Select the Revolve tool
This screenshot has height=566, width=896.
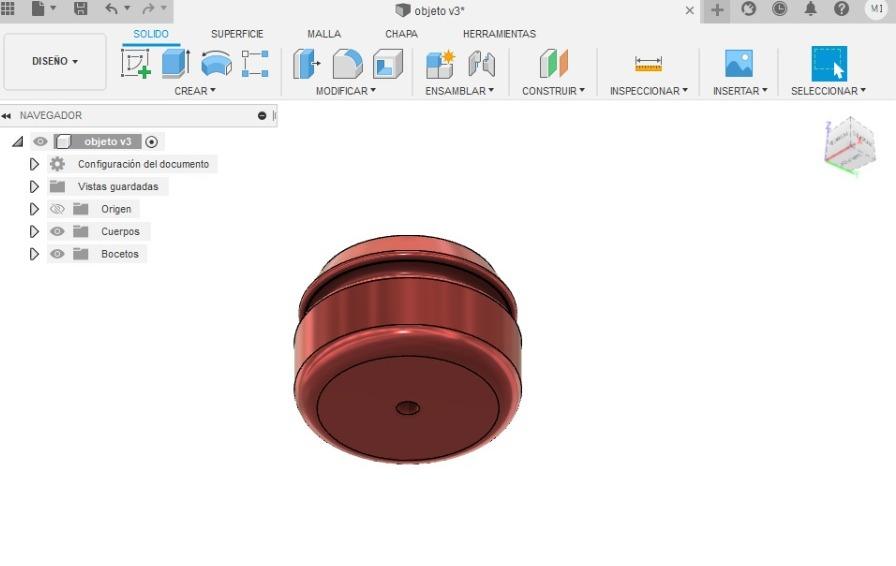click(217, 63)
